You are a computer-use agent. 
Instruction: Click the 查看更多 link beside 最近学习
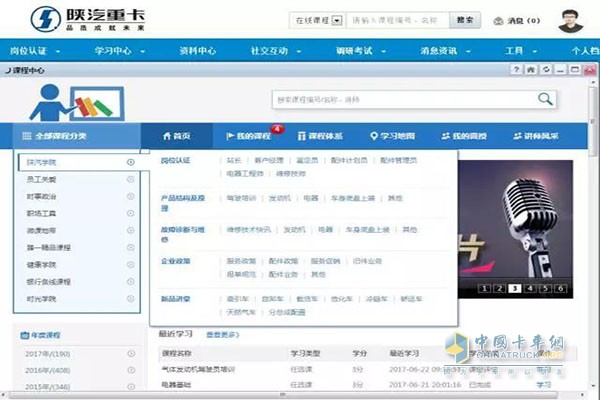click(x=222, y=334)
